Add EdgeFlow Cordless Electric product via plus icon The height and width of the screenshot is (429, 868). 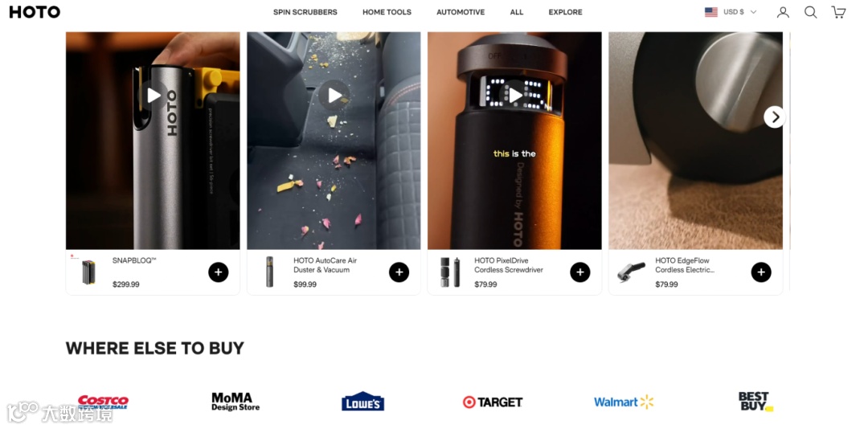pos(761,272)
